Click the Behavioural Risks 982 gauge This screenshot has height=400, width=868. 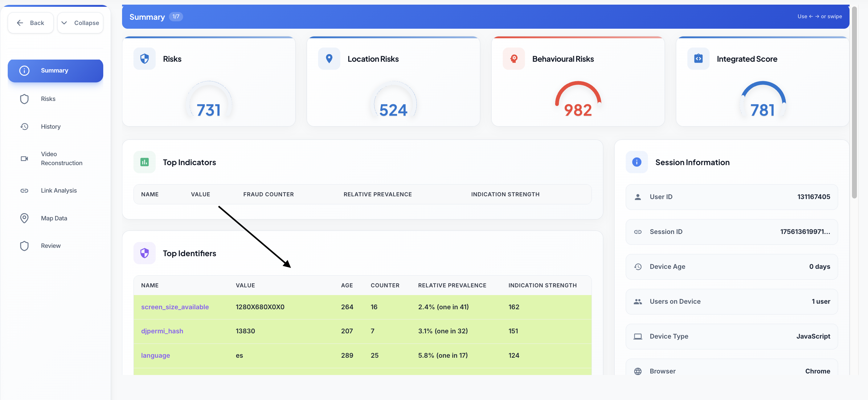point(578,99)
